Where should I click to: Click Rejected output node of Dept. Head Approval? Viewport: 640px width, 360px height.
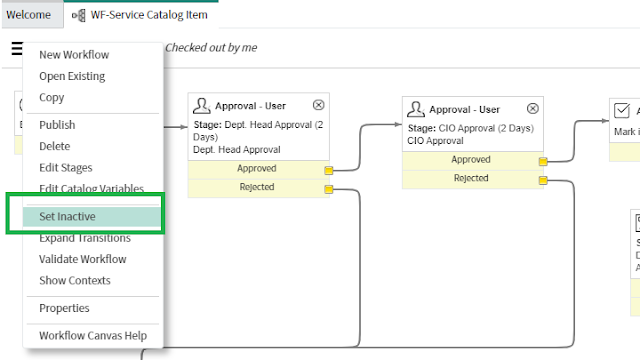pos(329,189)
